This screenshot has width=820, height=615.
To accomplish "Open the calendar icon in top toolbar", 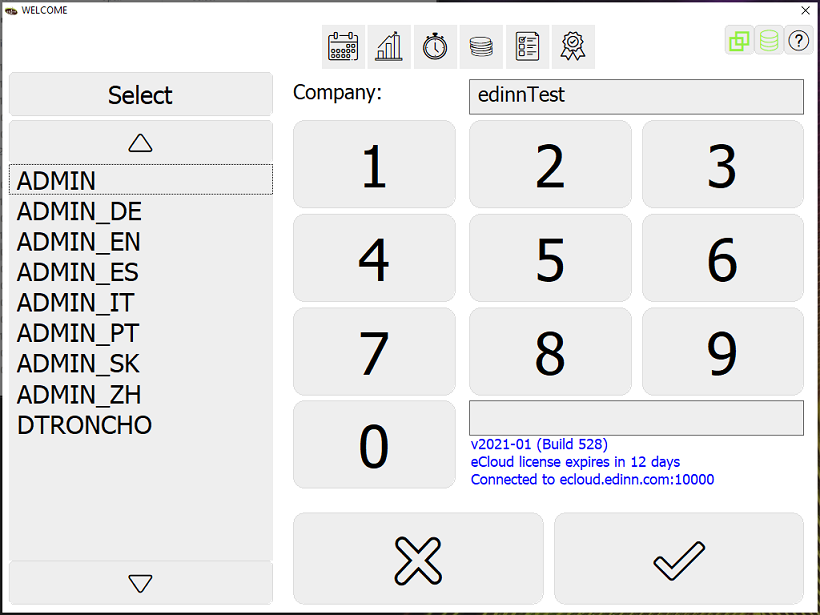I will click(x=343, y=47).
